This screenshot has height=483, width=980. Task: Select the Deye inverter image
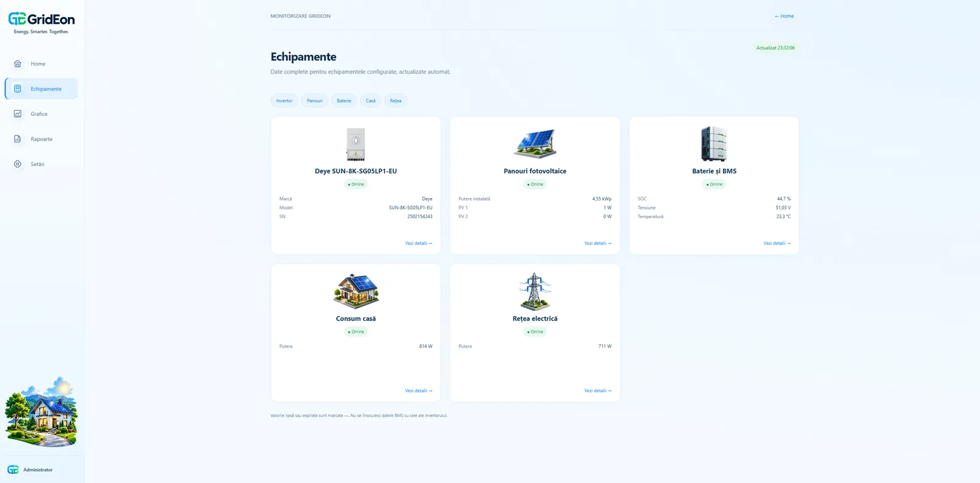click(x=356, y=144)
